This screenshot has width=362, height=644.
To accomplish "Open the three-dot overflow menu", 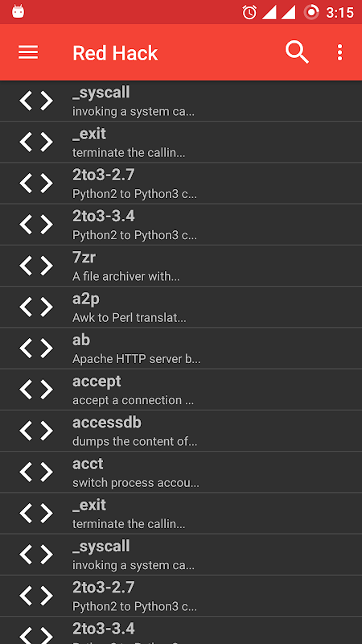I will coord(339,52).
